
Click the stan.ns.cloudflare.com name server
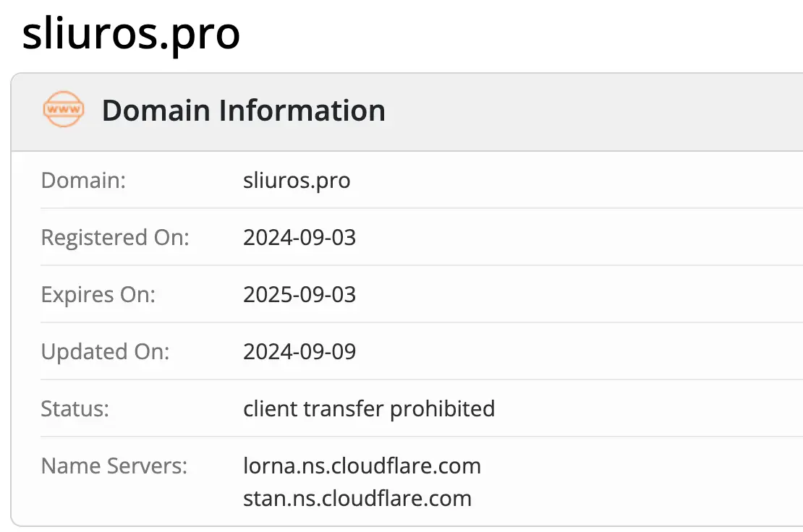(x=357, y=498)
